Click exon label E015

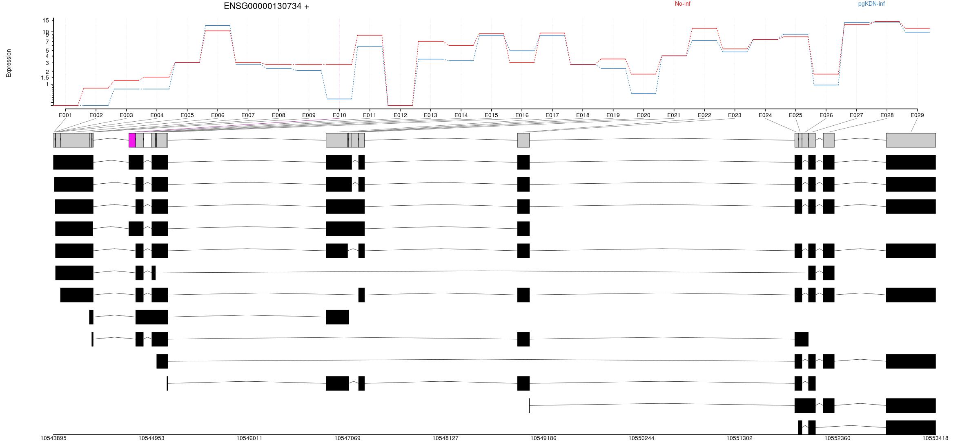491,115
